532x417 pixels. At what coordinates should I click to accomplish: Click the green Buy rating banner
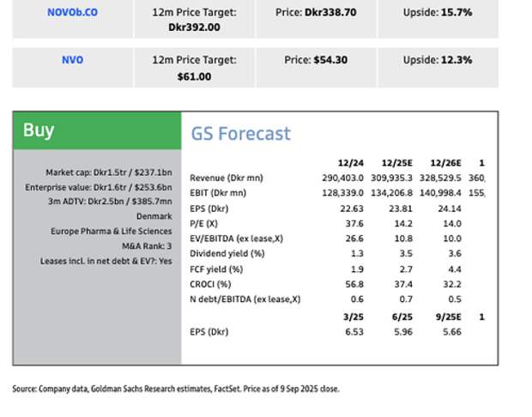tap(97, 130)
